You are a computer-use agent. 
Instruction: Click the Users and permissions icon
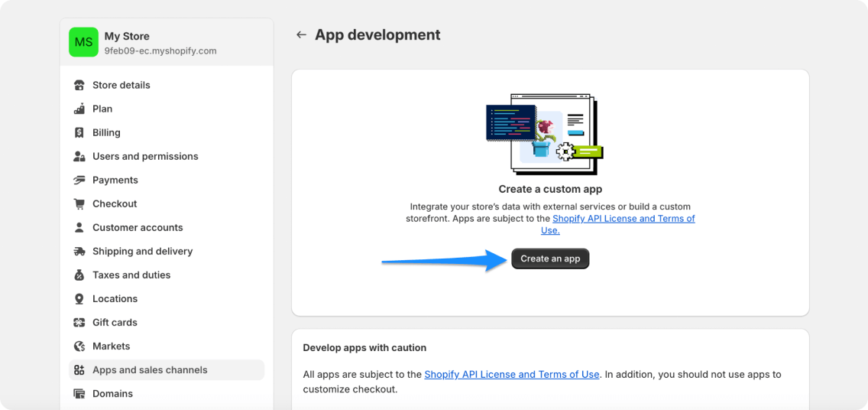pyautogui.click(x=79, y=156)
